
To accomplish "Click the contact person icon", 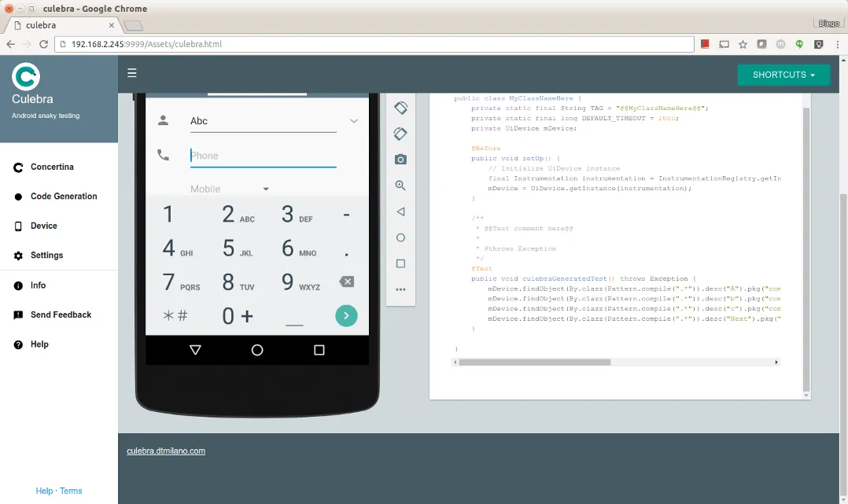I will (x=163, y=120).
